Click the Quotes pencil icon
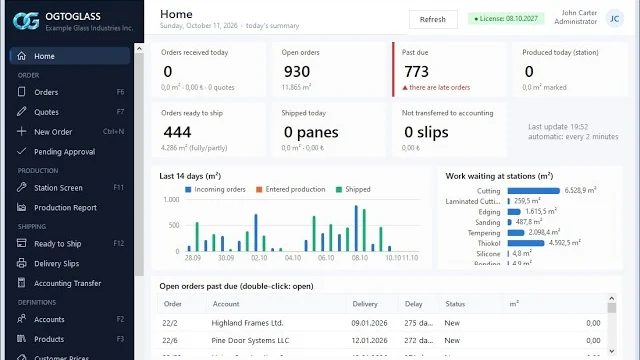The height and width of the screenshot is (360, 640). click(x=22, y=111)
